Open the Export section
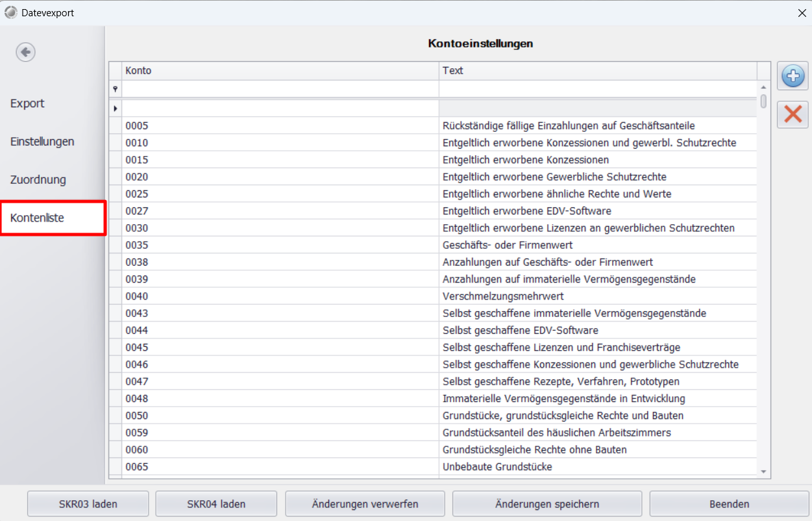Image resolution: width=812 pixels, height=521 pixels. (x=27, y=103)
